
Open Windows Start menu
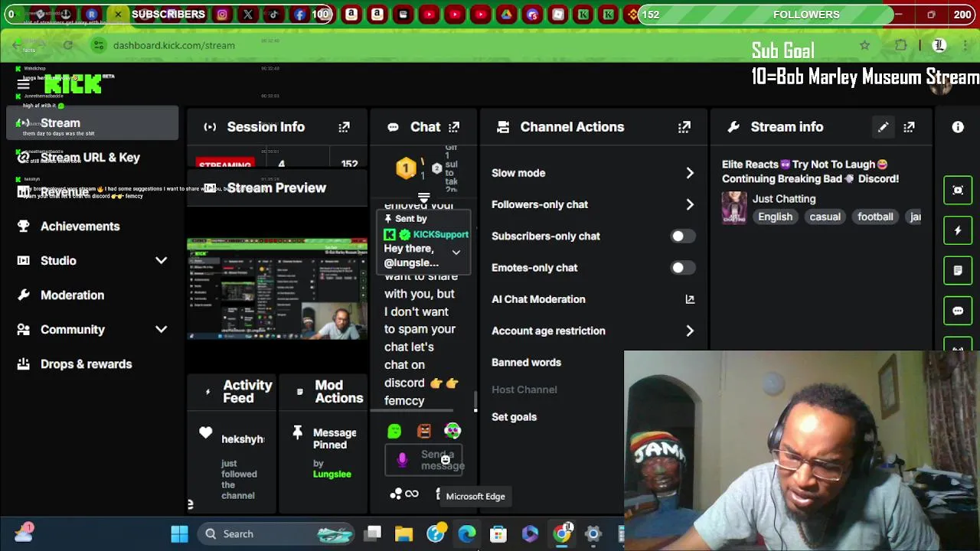click(179, 533)
